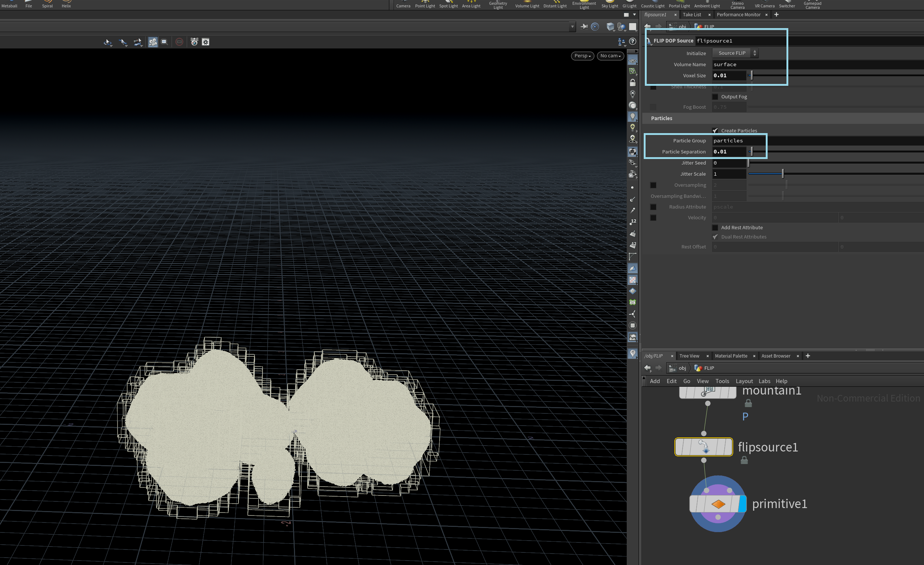Image resolution: width=924 pixels, height=565 pixels.
Task: Enable the Output Fog checkbox
Action: click(715, 97)
